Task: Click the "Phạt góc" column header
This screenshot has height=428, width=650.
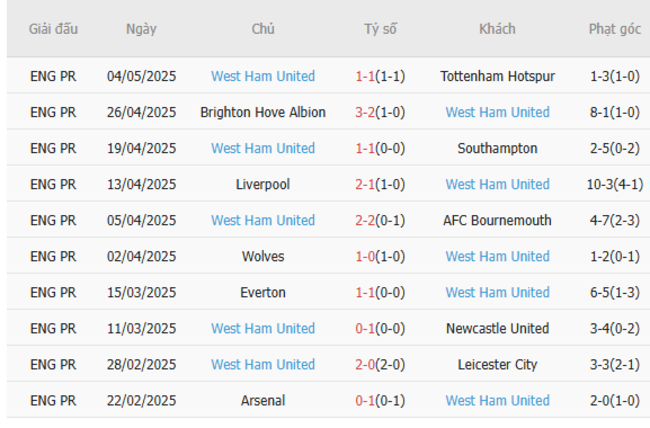Action: pos(614,29)
